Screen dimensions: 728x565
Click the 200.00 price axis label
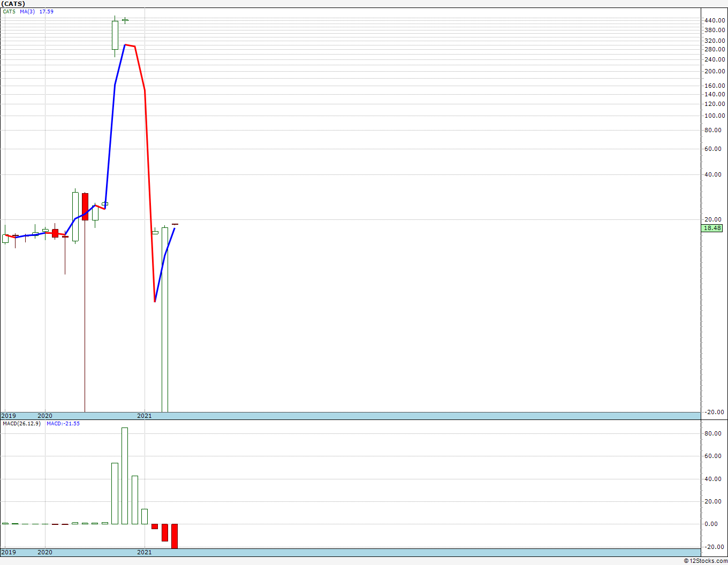click(715, 72)
